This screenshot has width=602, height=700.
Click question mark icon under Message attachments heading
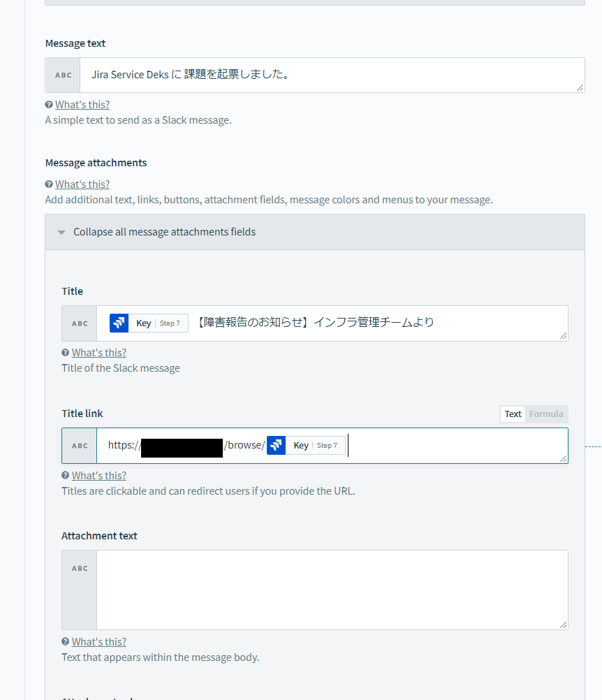click(49, 184)
